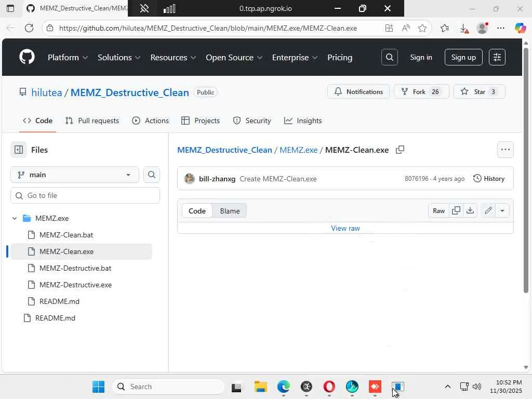View site information lock icon
Image resolution: width=532 pixels, height=399 pixels.
tap(50, 28)
